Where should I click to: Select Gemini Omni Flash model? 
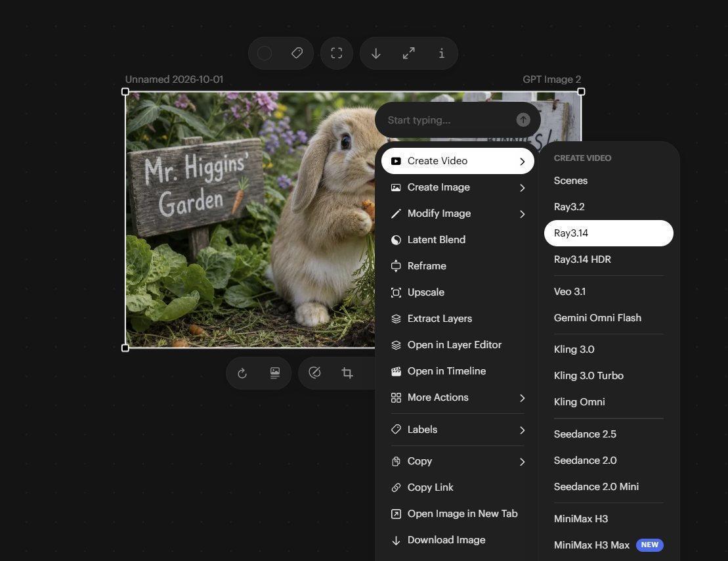pos(609,318)
